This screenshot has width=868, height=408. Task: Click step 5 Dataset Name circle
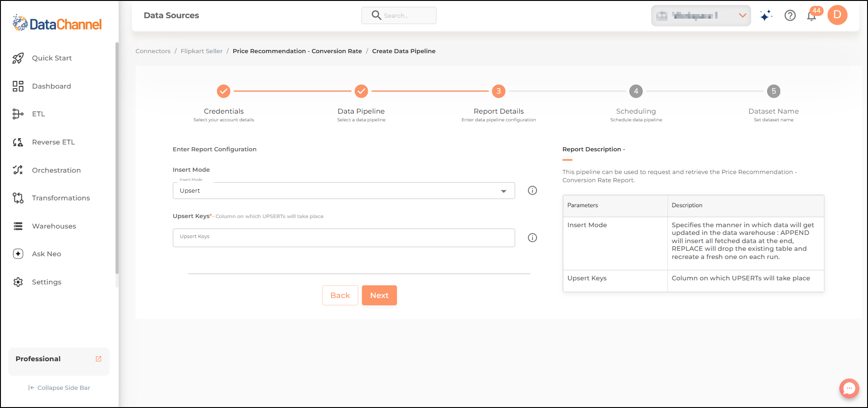tap(773, 91)
